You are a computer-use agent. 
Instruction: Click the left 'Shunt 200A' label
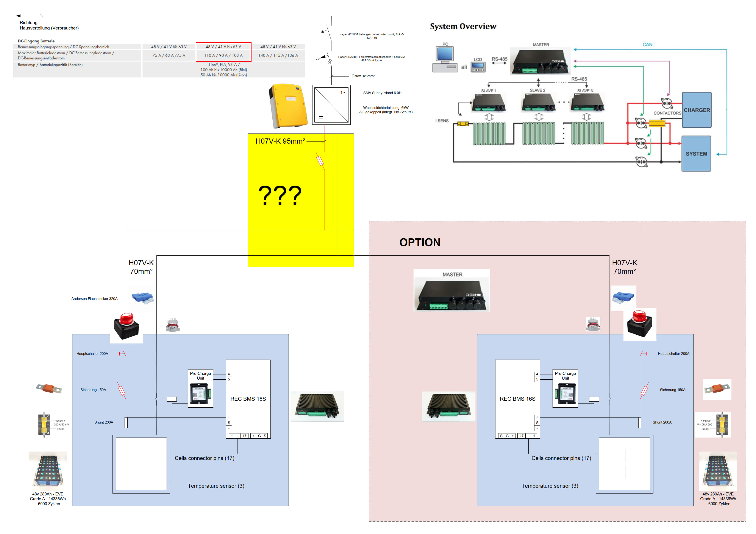pyautogui.click(x=104, y=422)
